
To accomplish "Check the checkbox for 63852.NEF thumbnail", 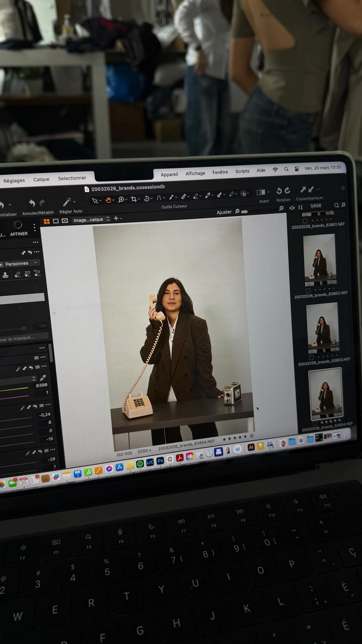I will (308, 291).
